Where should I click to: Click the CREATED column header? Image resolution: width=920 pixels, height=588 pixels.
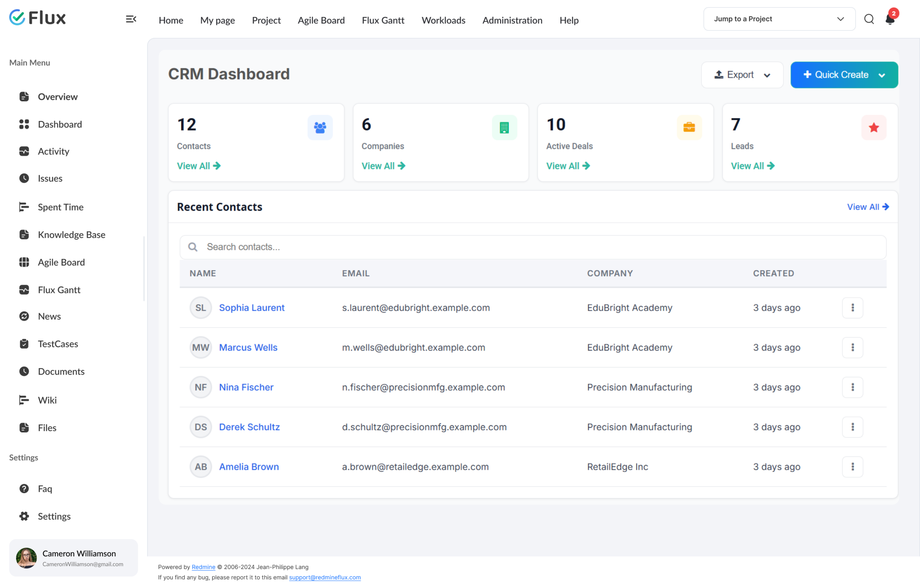point(773,273)
